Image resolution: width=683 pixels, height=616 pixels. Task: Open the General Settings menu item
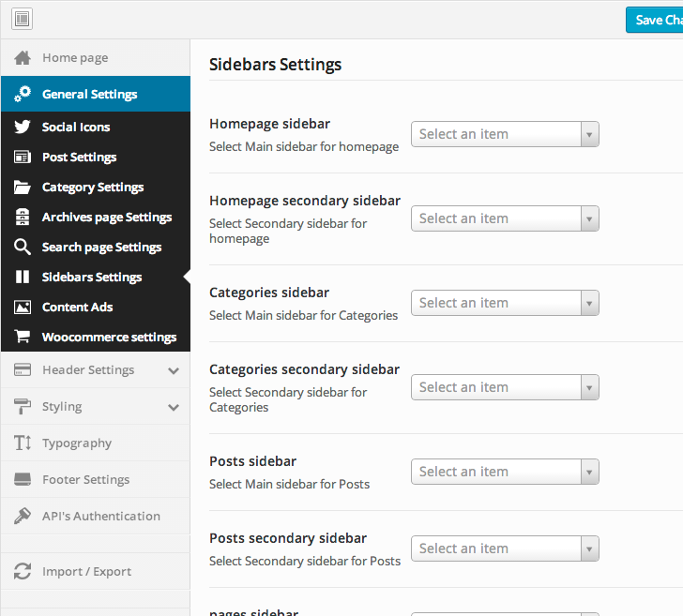(x=90, y=94)
